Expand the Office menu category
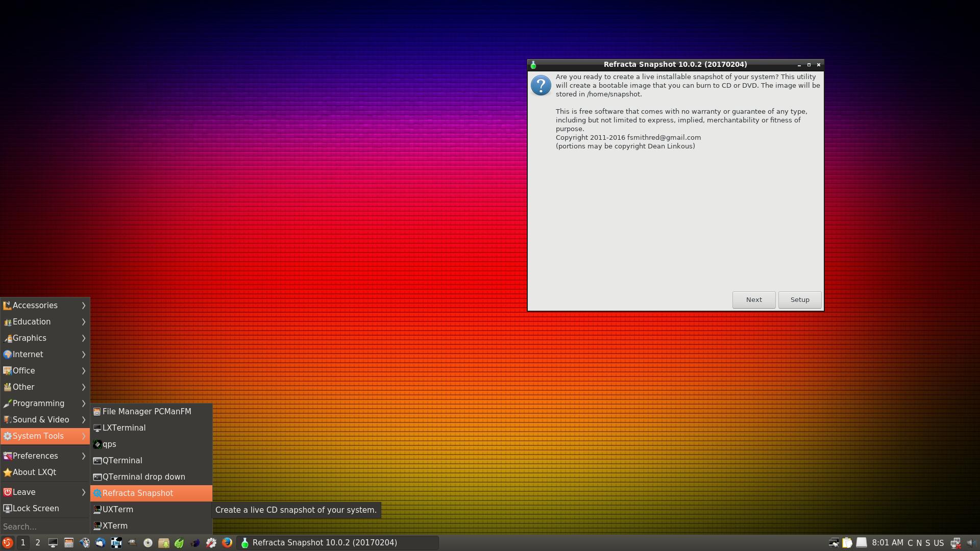The height and width of the screenshot is (551, 980). click(x=45, y=371)
